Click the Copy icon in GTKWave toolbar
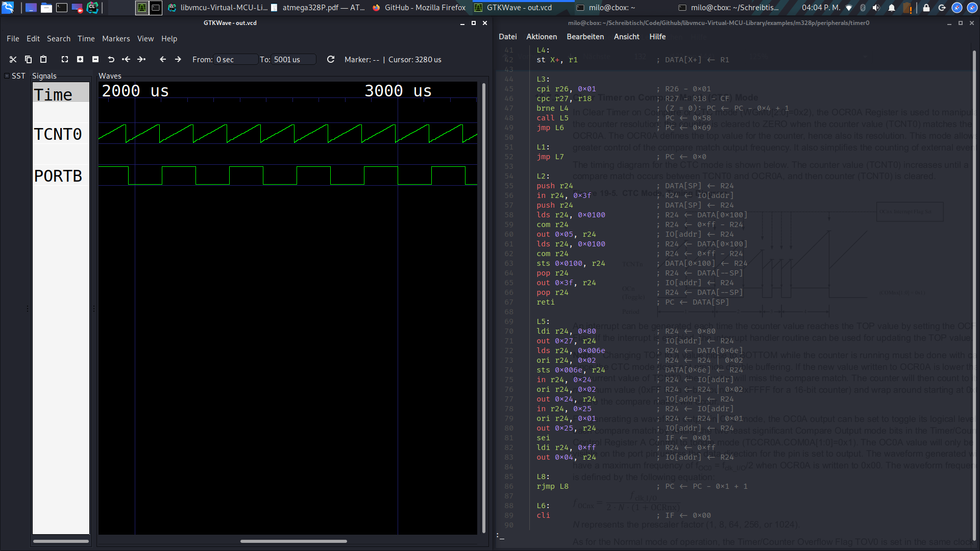Screen dimensions: 980x551 click(x=28, y=60)
